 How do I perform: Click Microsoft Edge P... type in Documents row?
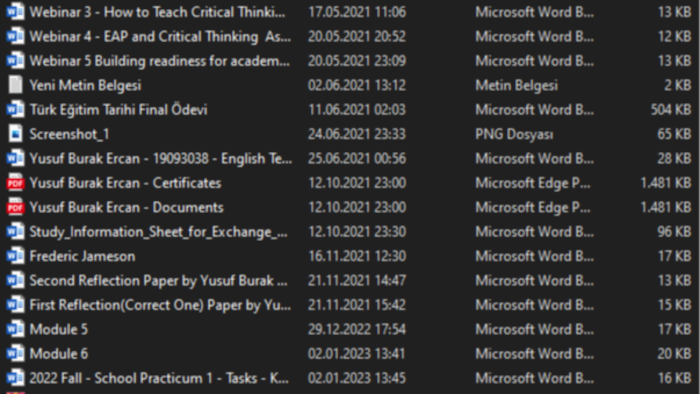pyautogui.click(x=533, y=207)
